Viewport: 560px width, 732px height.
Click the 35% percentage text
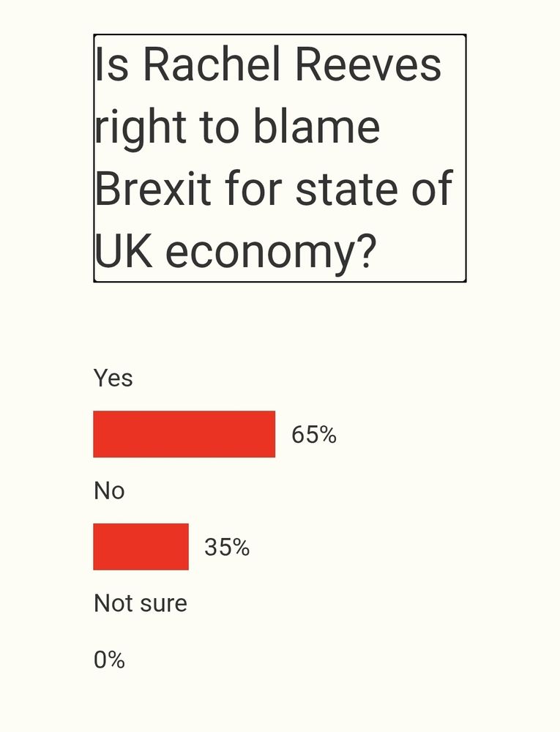(227, 547)
